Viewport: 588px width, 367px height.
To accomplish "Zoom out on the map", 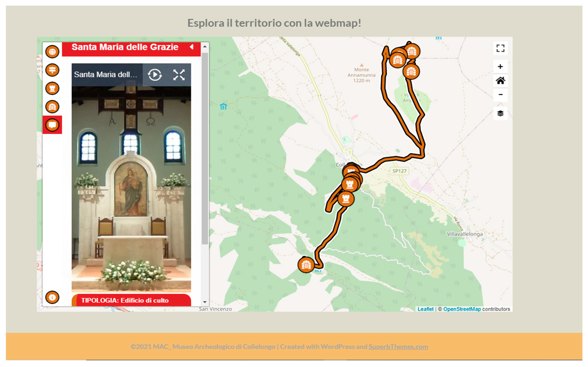I will click(x=500, y=94).
